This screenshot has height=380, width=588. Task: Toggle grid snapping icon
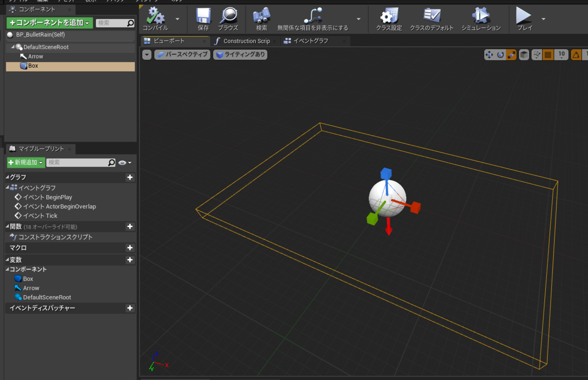548,55
